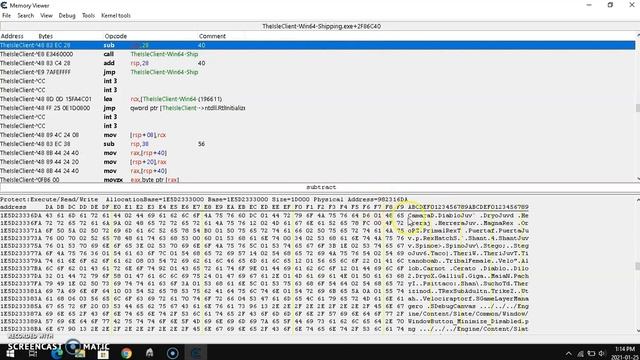Select the 'jmp qword ptr' instruction row
This screenshot has width=640, height=360.
pos(318,108)
